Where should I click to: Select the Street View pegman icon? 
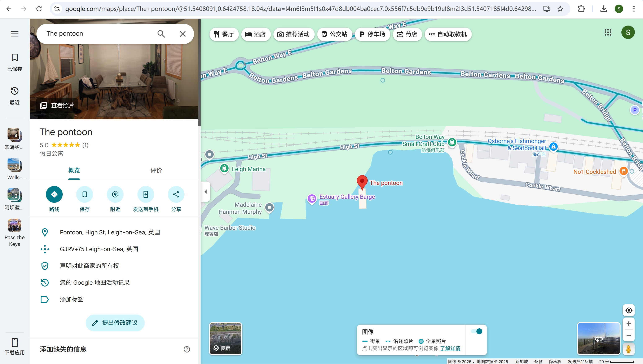pos(629,349)
